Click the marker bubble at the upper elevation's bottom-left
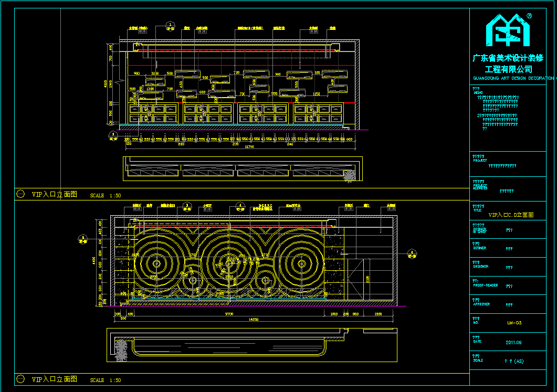This screenshot has width=557, height=392. 113,135
